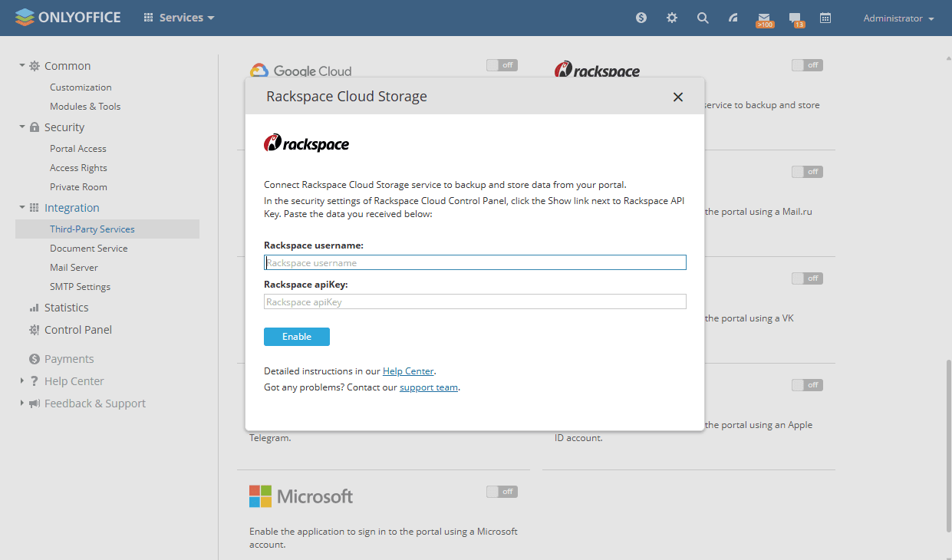
Task: Toggle the Mail.ru sign-in switch
Action: [807, 172]
